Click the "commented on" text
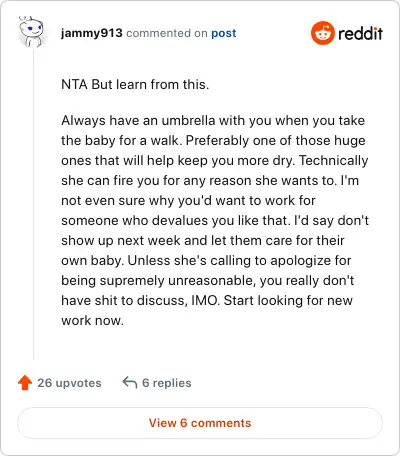 click(167, 33)
